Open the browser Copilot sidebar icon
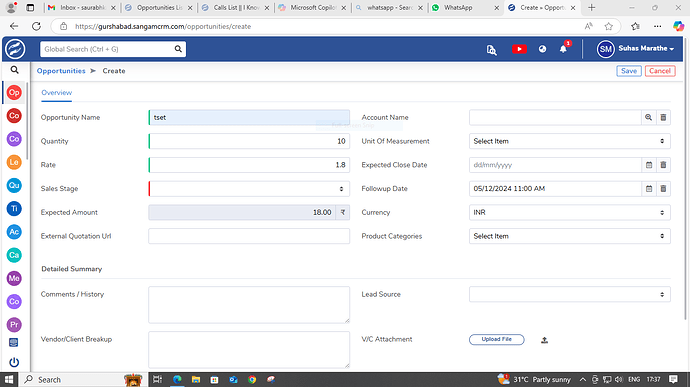This screenshot has height=387, width=690. coord(679,26)
